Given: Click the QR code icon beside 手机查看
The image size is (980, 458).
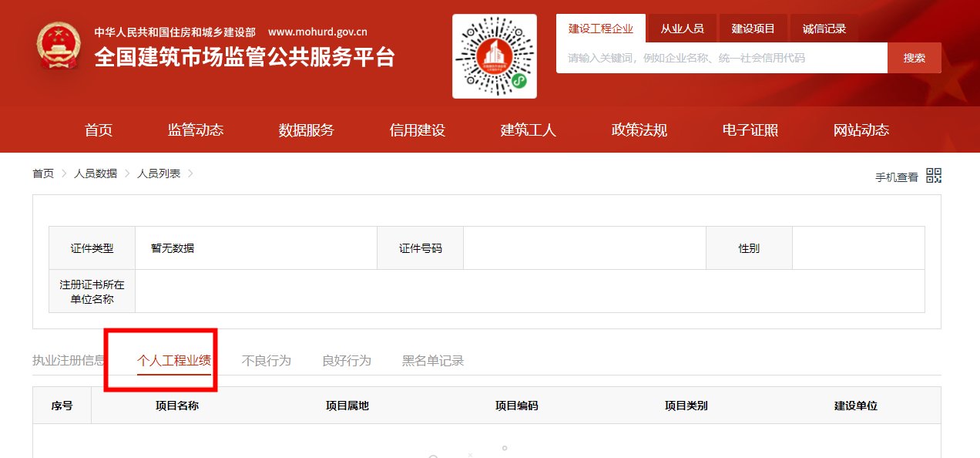Looking at the screenshot, I should click(932, 175).
